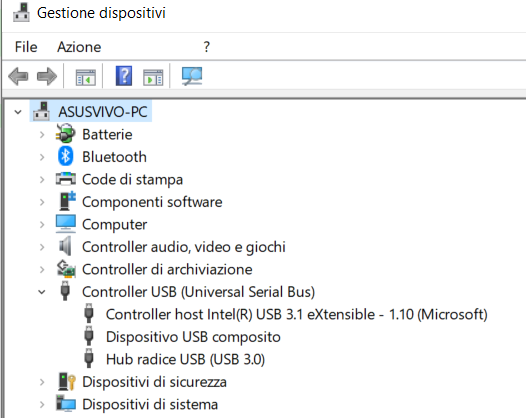Viewport: 526px width, 418px height.
Task: Toggle the action pane toolbar icon
Action: point(153,77)
